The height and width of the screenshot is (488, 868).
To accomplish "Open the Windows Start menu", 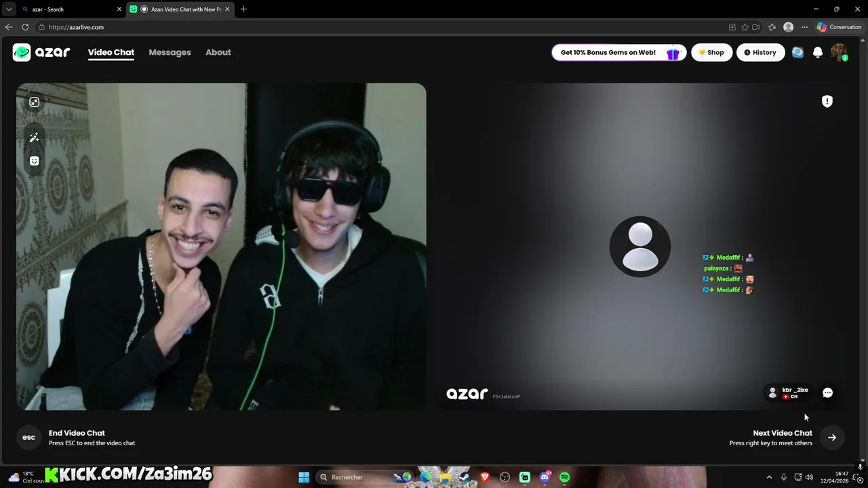I will click(x=304, y=477).
